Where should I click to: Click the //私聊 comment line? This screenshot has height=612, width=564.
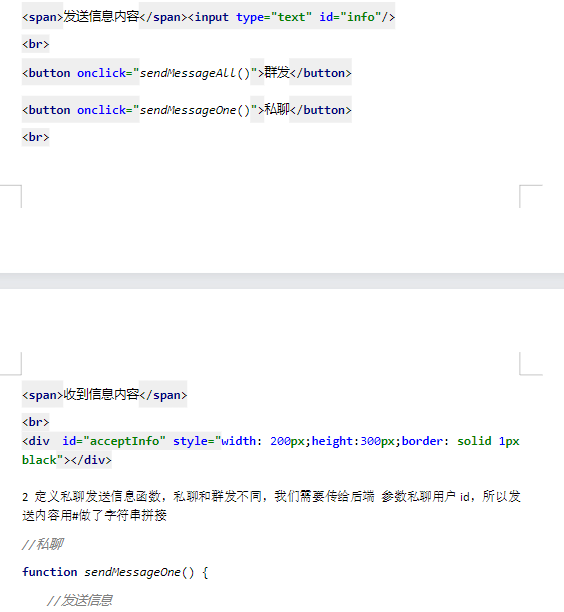tap(43, 544)
